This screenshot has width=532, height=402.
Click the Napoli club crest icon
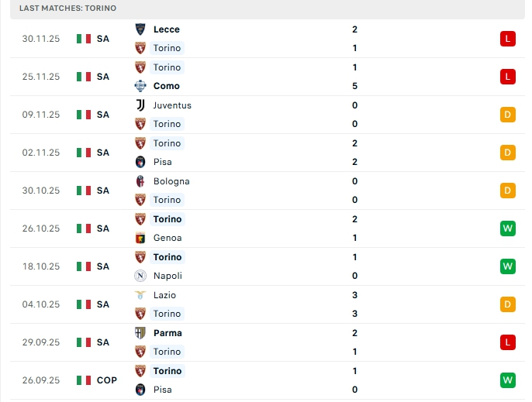pyautogui.click(x=140, y=276)
